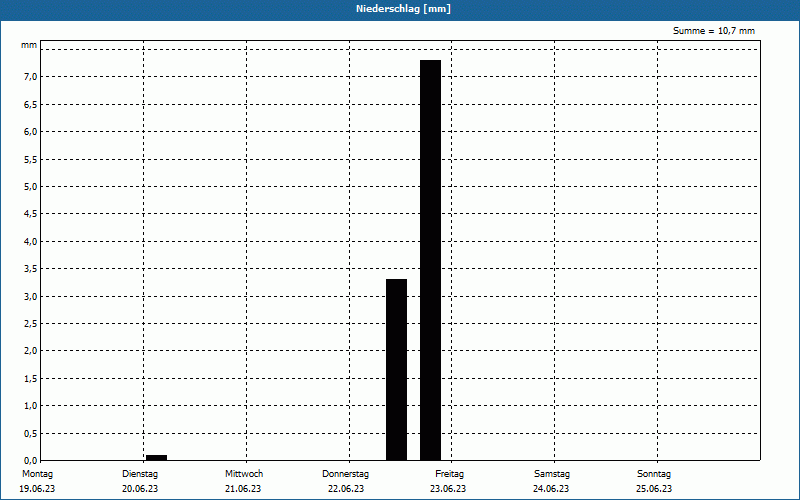This screenshot has height=500, width=800.
Task: Click the 3,0 y-axis value
Action: pyautogui.click(x=31, y=296)
